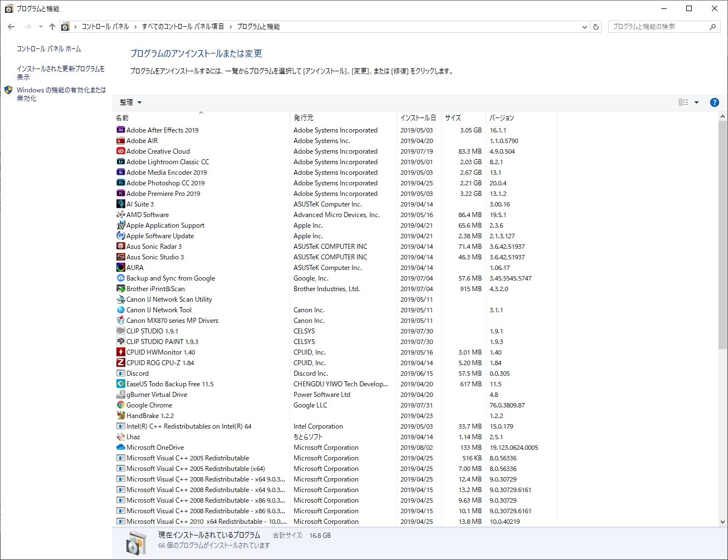728x560 pixels.
Task: Select the Asus Sonic Studio 3 icon
Action: (x=120, y=257)
